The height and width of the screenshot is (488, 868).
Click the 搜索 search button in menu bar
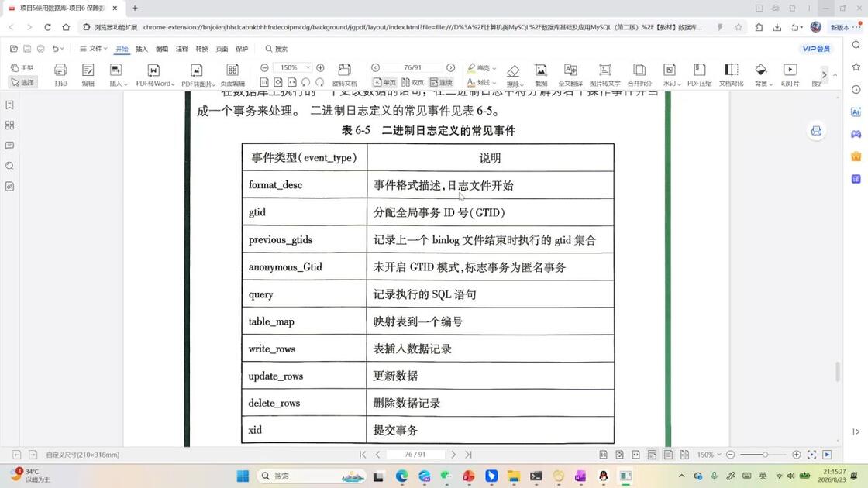click(276, 49)
